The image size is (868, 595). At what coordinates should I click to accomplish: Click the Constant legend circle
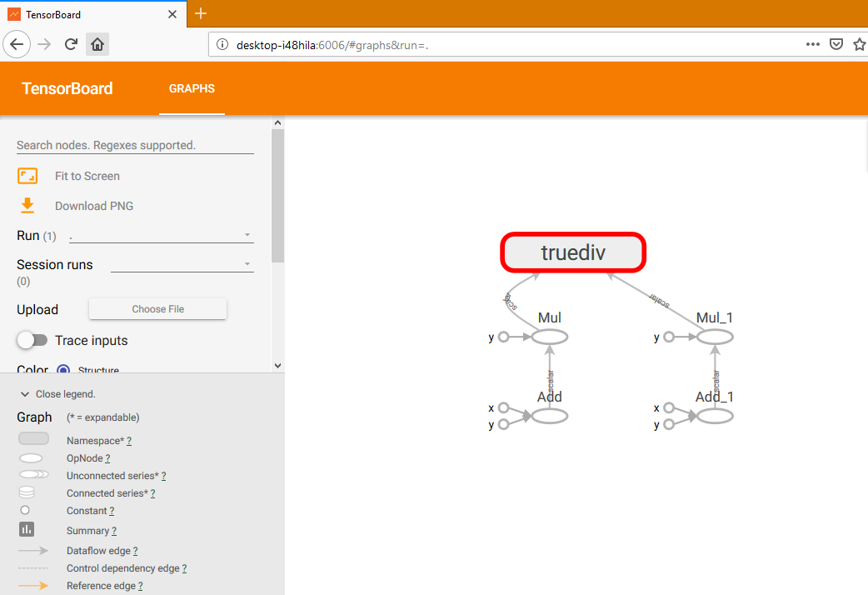click(x=25, y=510)
